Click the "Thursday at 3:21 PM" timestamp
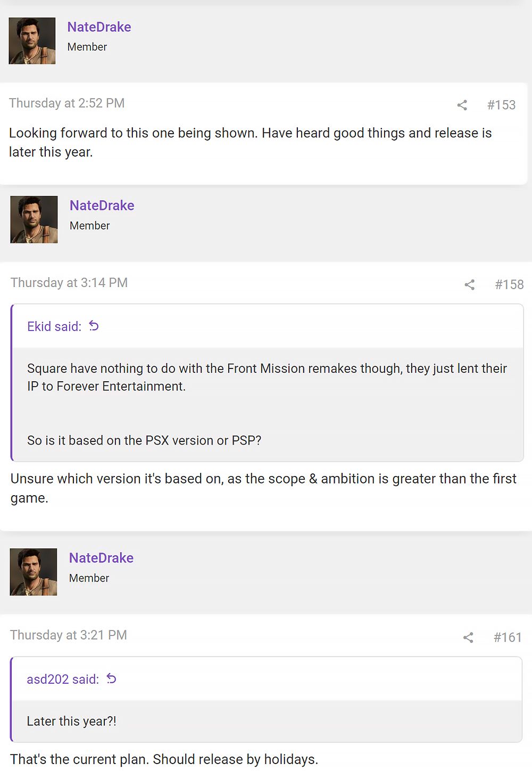The height and width of the screenshot is (771, 532). click(x=69, y=635)
